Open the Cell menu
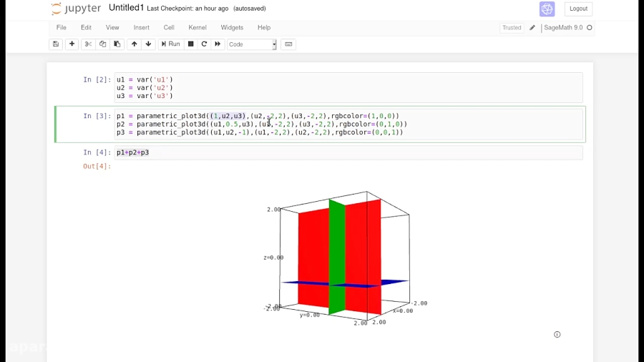The width and height of the screenshot is (644, 362). [x=169, y=28]
